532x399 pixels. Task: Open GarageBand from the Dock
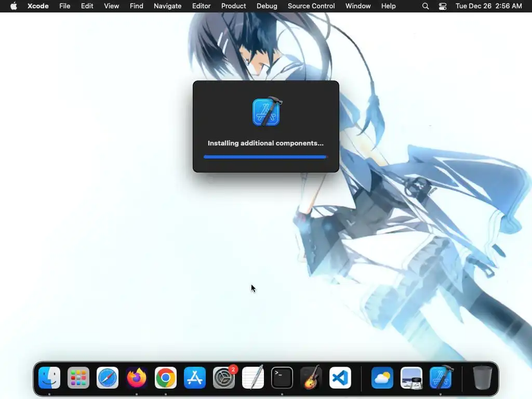[x=311, y=378]
